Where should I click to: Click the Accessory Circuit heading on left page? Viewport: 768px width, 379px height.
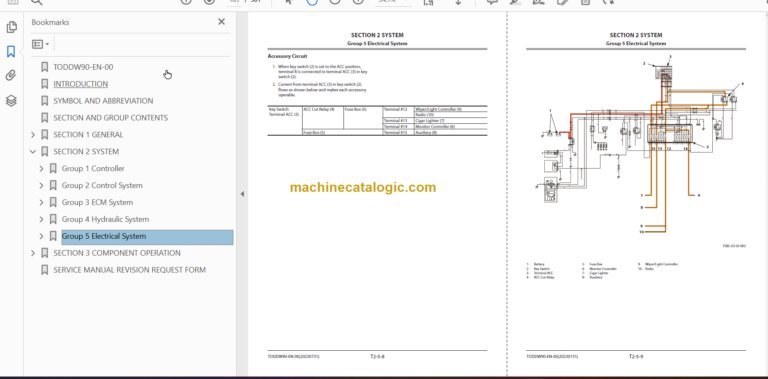(x=288, y=56)
